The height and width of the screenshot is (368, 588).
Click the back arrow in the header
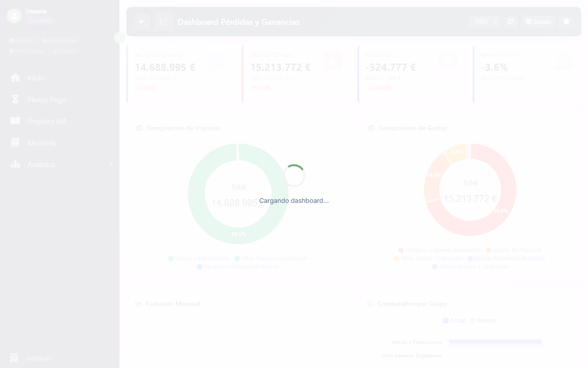pos(142,22)
